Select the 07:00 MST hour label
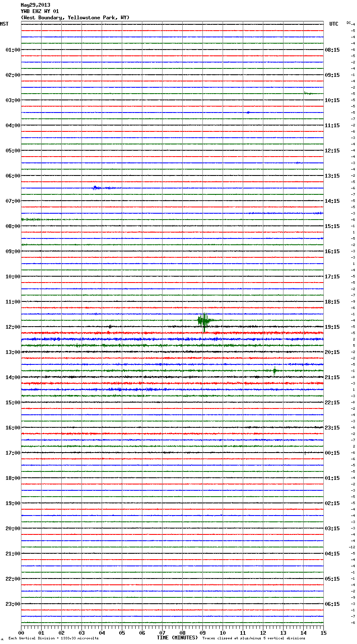This screenshot has width=357, height=644. pyautogui.click(x=13, y=201)
